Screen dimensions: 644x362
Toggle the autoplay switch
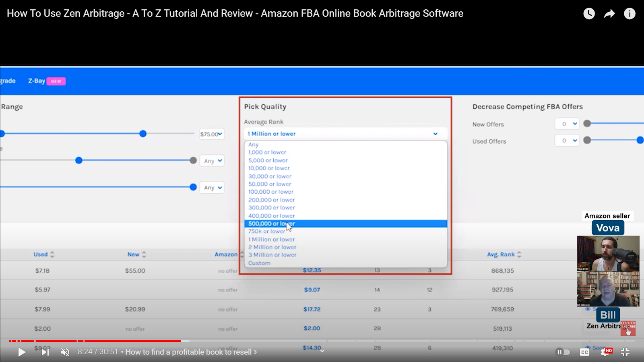pyautogui.click(x=563, y=352)
